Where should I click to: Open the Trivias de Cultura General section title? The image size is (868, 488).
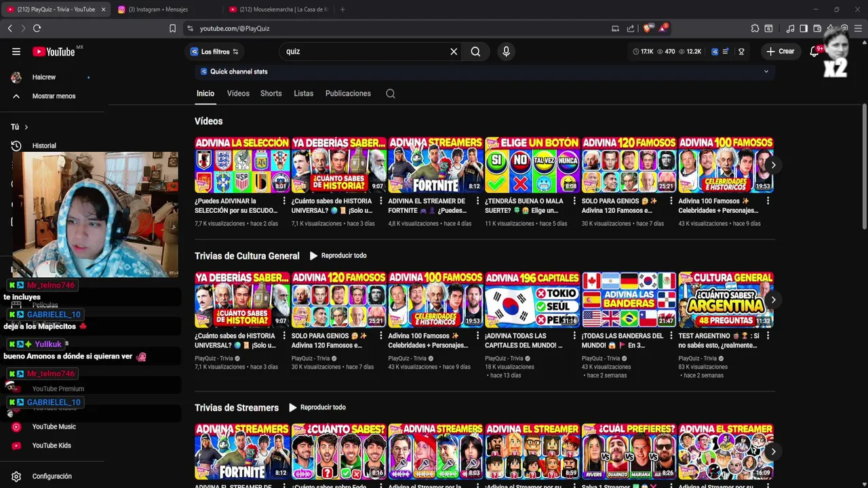(247, 256)
